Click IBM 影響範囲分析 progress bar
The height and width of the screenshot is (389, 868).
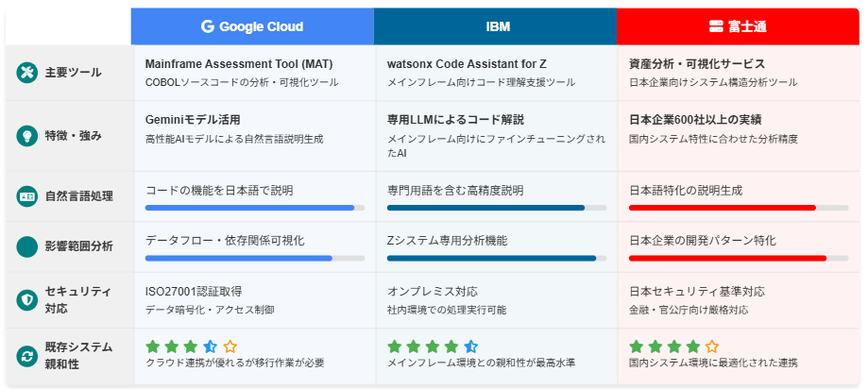[497, 259]
